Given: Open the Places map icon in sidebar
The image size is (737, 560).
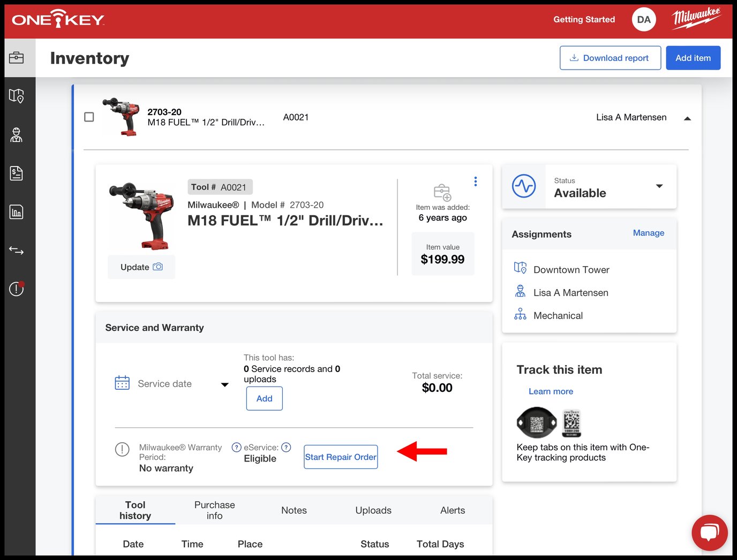Looking at the screenshot, I should point(16,96).
